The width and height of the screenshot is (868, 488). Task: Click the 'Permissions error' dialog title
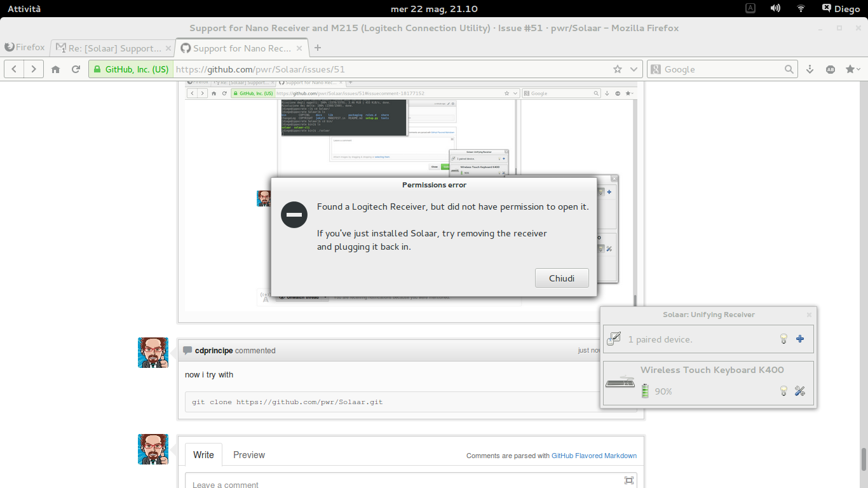click(x=434, y=185)
